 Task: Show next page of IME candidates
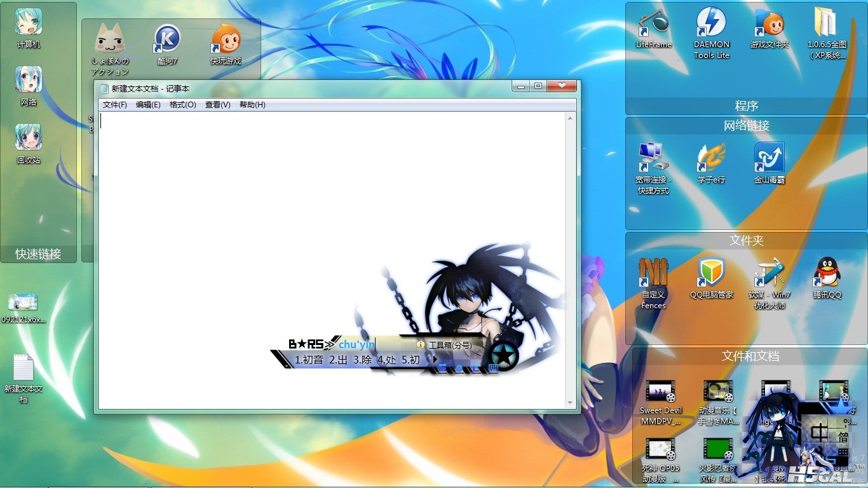pos(435,360)
